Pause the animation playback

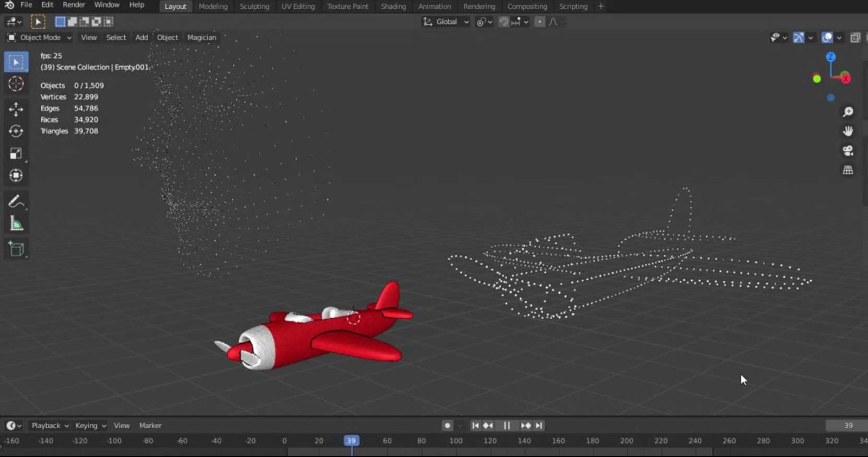click(507, 426)
